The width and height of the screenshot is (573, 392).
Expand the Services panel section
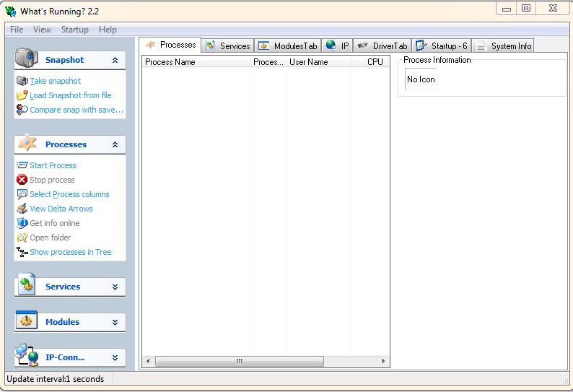tap(115, 287)
